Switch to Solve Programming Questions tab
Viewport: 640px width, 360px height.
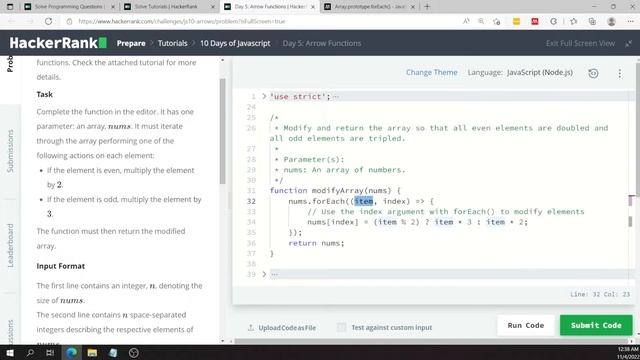click(x=69, y=7)
